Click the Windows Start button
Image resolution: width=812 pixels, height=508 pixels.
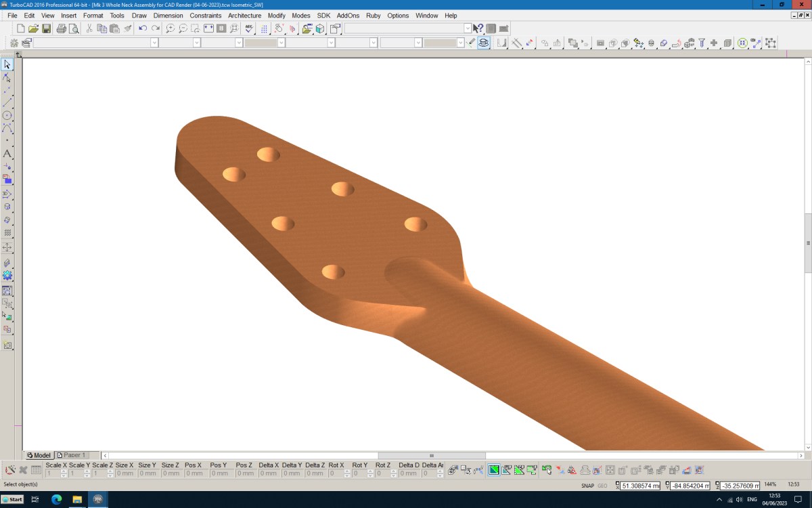pyautogui.click(x=12, y=499)
